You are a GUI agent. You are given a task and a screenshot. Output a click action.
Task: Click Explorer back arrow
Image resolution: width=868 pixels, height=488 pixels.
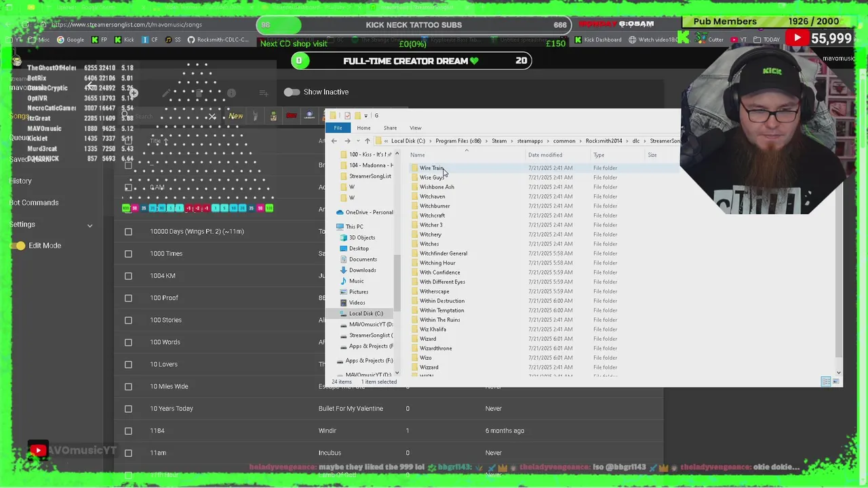pyautogui.click(x=334, y=141)
